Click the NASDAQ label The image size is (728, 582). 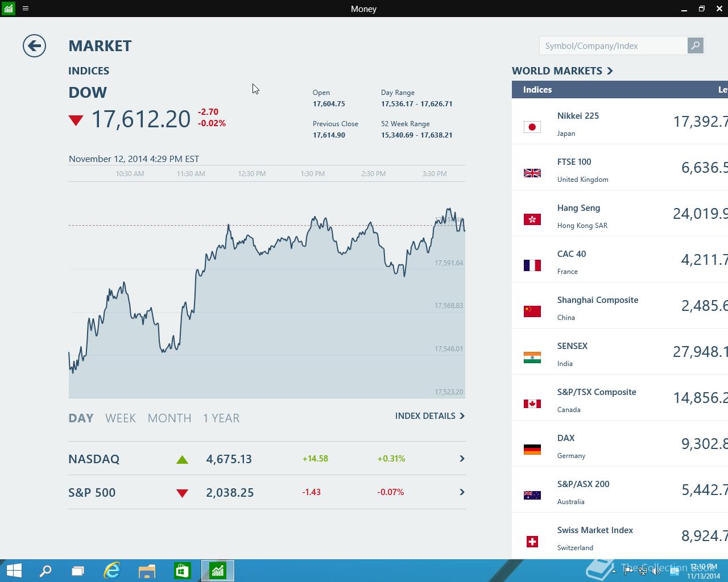(94, 459)
